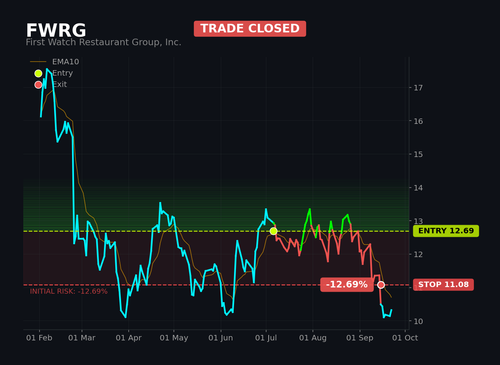Click the 16 price axis tick

pos(418,121)
